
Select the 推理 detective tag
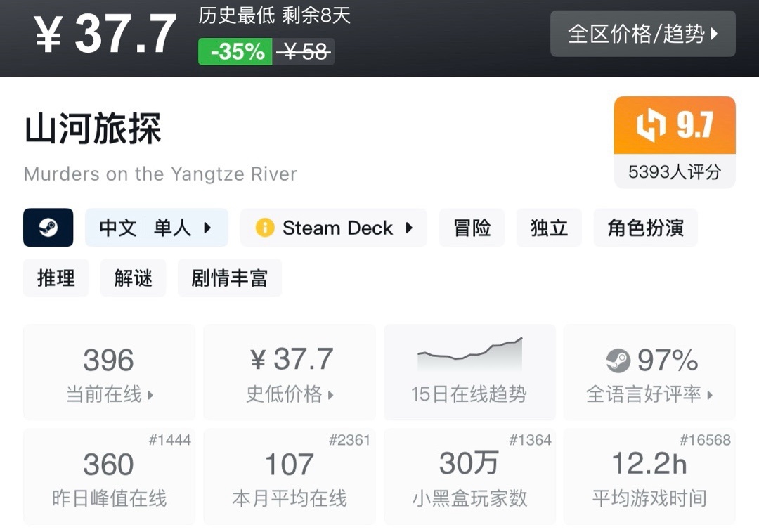(x=56, y=278)
